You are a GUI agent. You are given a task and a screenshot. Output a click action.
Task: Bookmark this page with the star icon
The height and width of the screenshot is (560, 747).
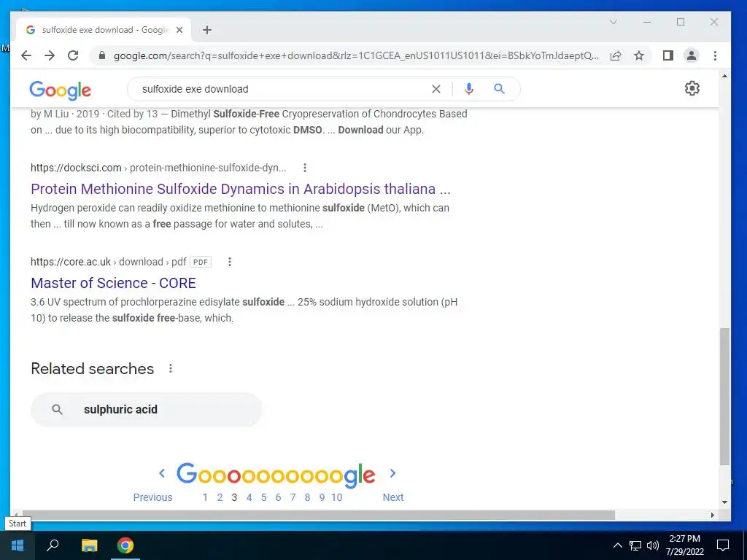(639, 55)
